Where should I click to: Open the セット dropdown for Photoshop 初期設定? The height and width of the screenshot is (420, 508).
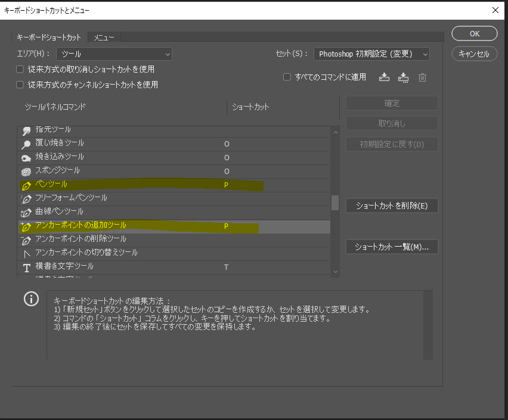(x=371, y=54)
